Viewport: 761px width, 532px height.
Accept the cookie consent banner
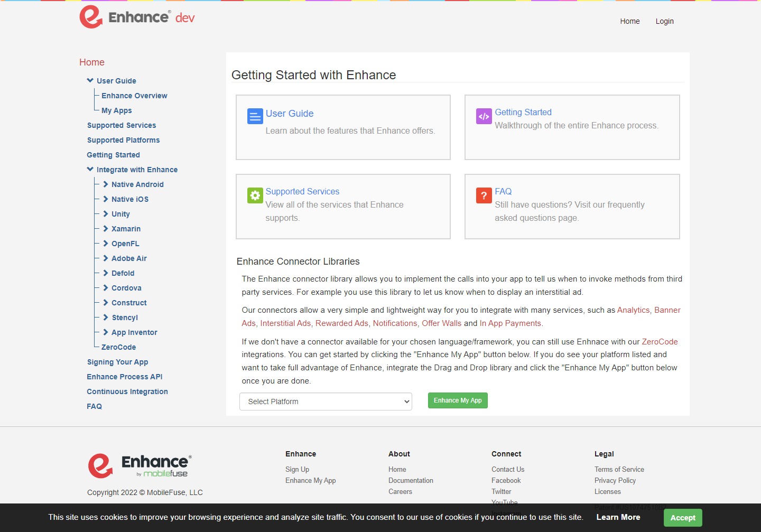(x=682, y=518)
